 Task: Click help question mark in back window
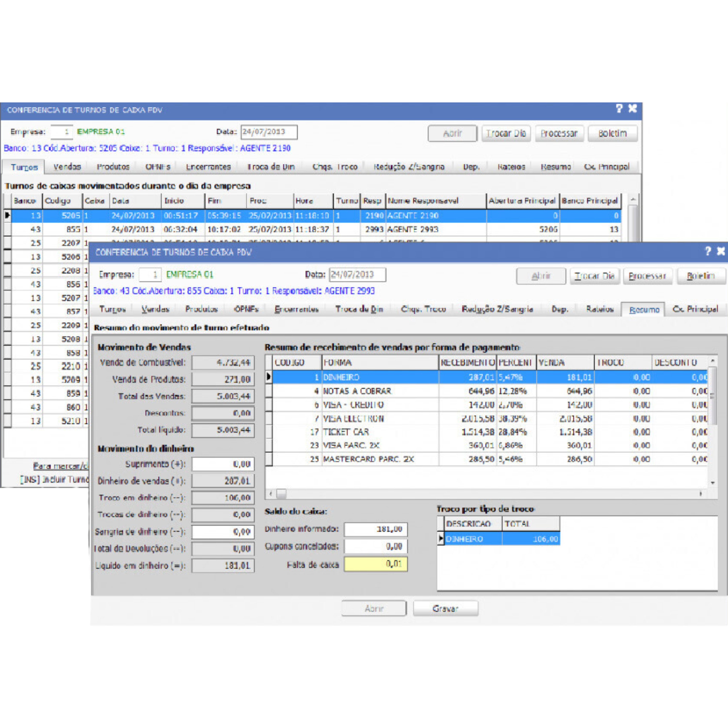(619, 108)
